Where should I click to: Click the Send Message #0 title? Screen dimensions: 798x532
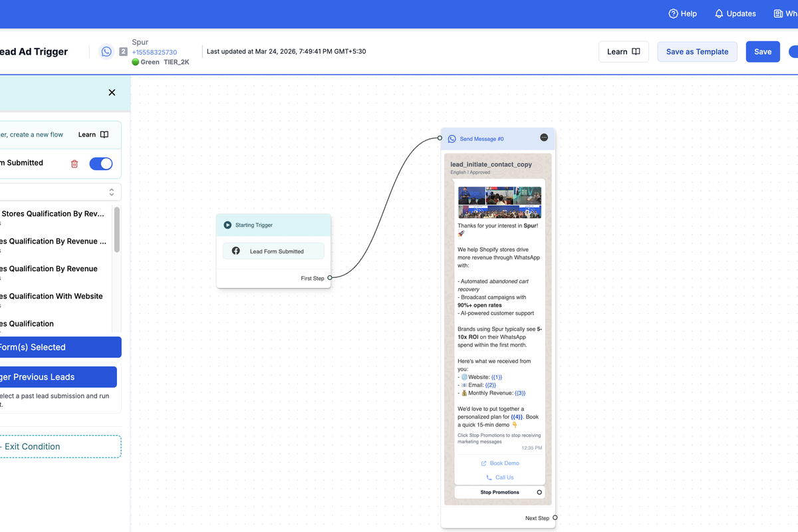point(481,139)
